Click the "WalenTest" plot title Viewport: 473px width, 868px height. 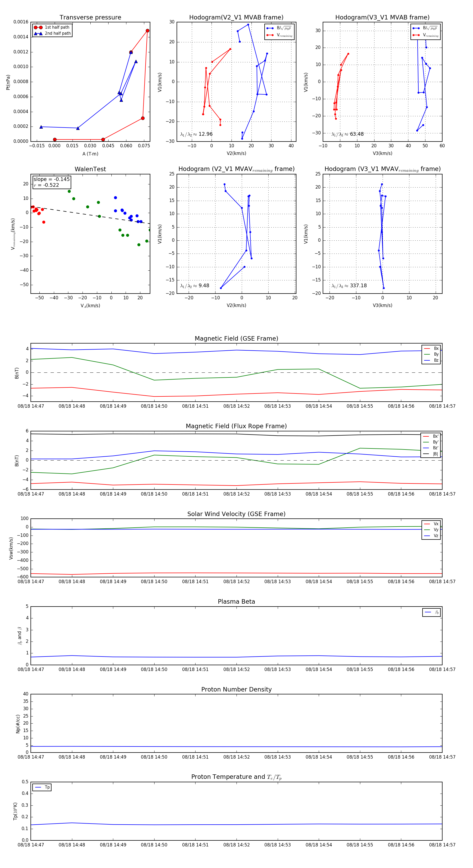point(90,169)
